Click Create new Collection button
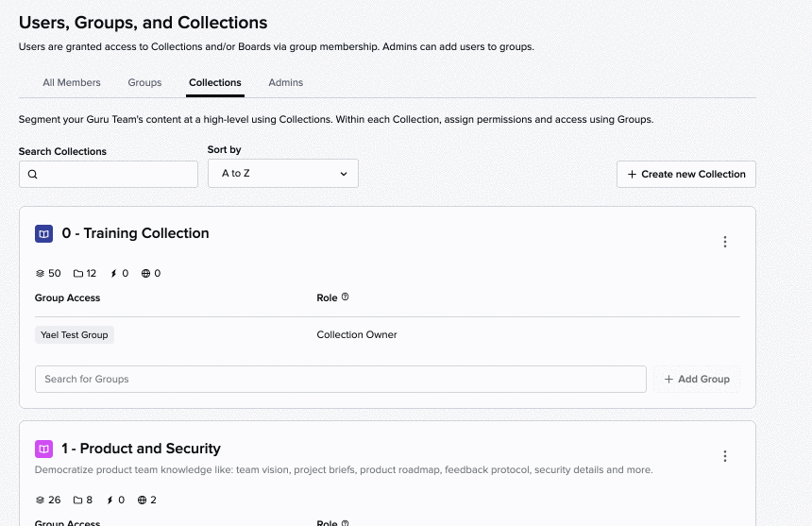Image resolution: width=812 pixels, height=526 pixels. coord(686,175)
